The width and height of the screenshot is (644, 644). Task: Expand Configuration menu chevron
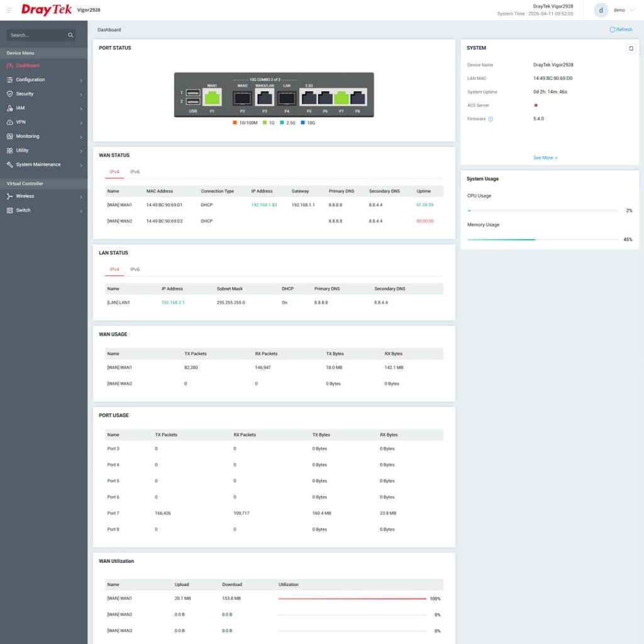(81, 80)
